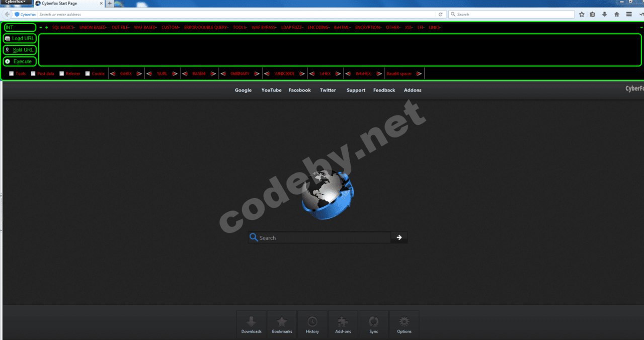Screen dimensions: 644x340
Task: Click the start page Search field
Action: (x=319, y=237)
